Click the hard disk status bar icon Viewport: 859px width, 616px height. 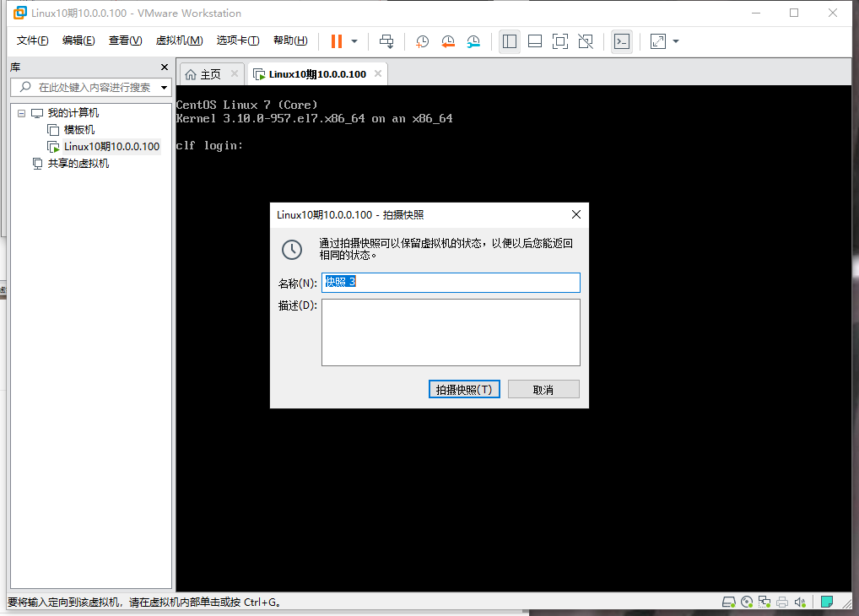click(x=728, y=602)
